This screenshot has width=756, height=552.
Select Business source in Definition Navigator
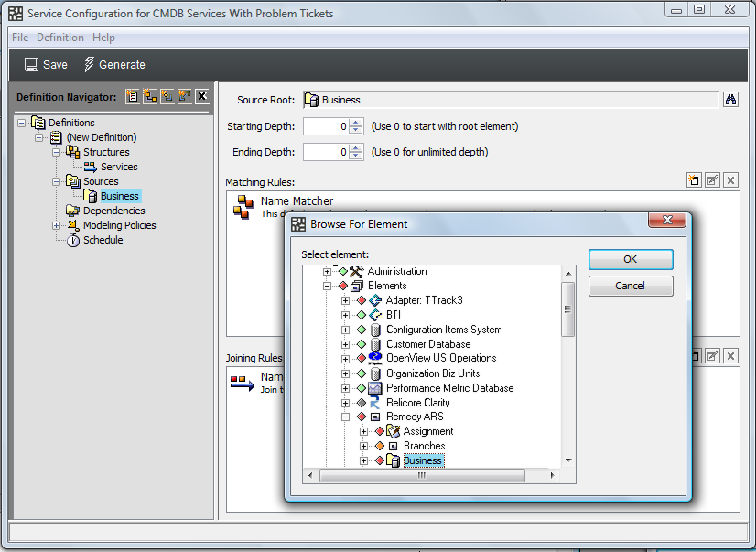click(120, 196)
